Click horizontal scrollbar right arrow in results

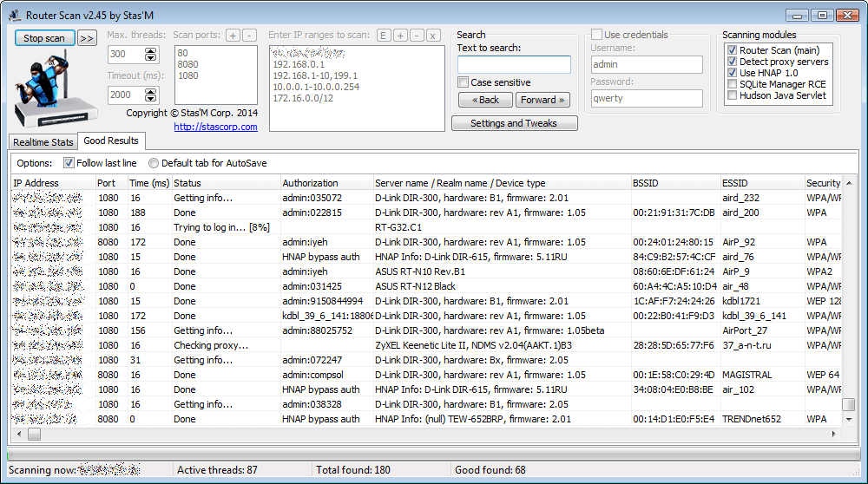(833, 435)
